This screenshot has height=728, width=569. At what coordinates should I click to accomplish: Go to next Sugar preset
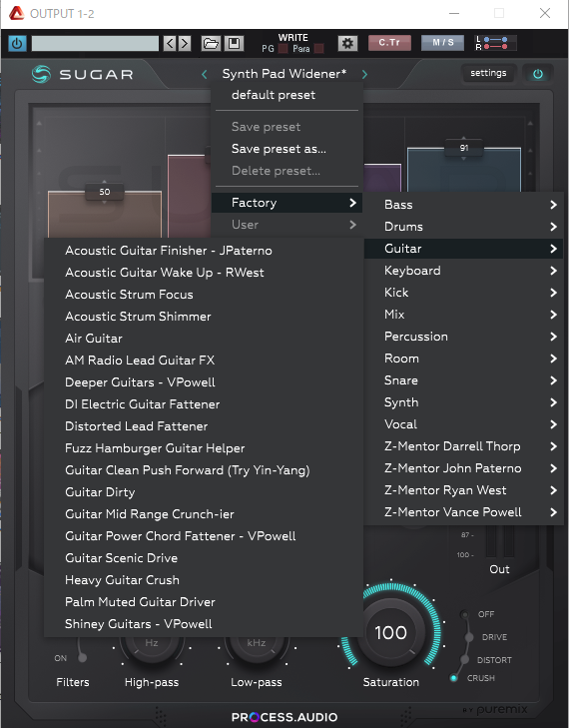tap(364, 74)
